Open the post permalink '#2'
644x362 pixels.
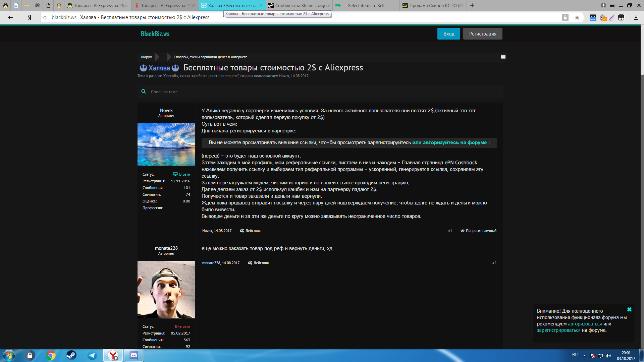tap(494, 263)
